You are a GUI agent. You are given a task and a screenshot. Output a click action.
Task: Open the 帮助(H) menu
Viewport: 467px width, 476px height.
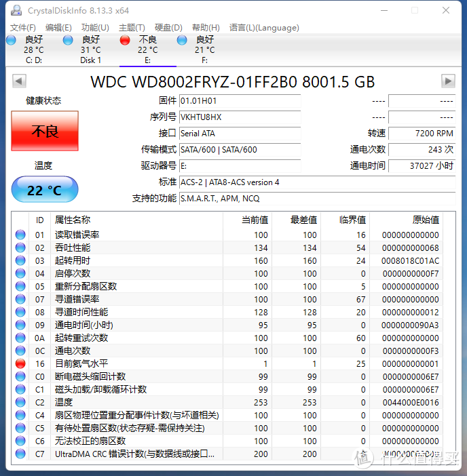(x=206, y=28)
